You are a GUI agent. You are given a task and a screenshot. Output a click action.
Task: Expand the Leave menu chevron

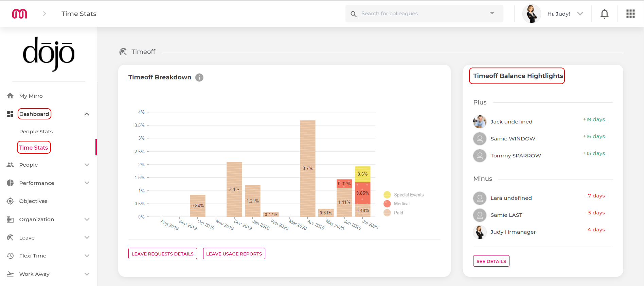[x=87, y=237]
